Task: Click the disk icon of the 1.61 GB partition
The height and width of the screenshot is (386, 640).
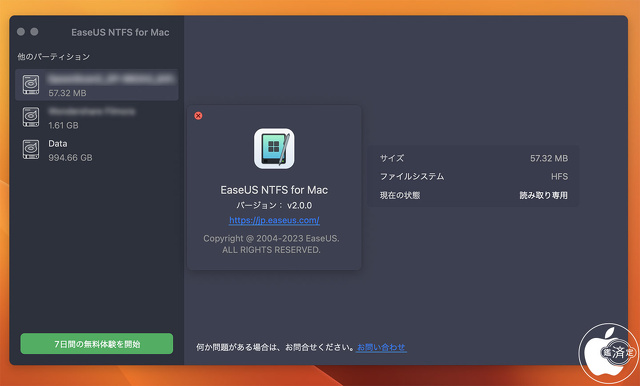Action: tap(31, 118)
